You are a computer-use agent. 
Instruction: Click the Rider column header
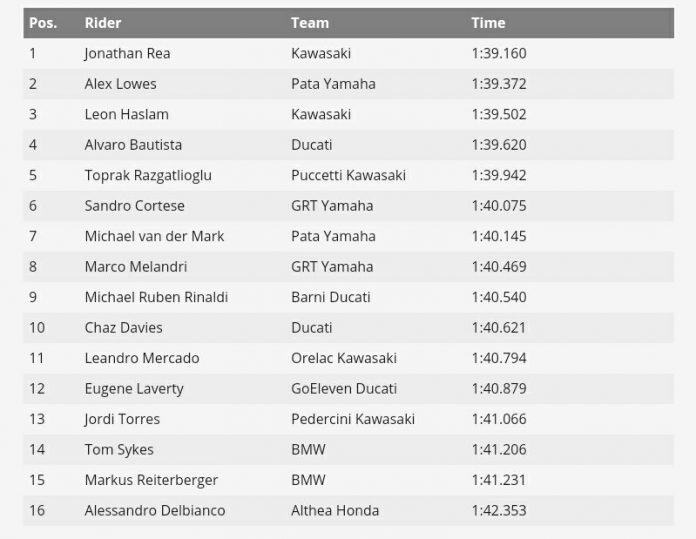click(x=103, y=22)
